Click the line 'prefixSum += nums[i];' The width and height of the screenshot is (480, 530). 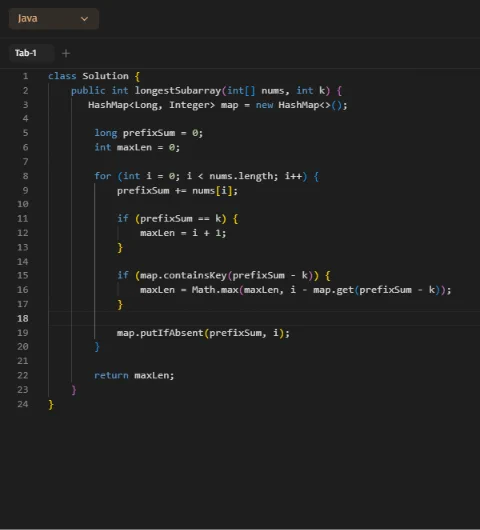(177, 191)
